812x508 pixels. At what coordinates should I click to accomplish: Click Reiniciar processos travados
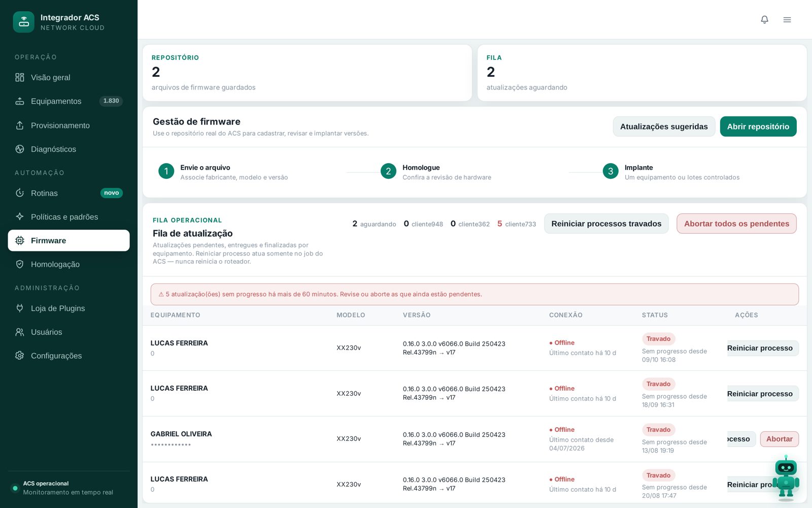point(606,224)
